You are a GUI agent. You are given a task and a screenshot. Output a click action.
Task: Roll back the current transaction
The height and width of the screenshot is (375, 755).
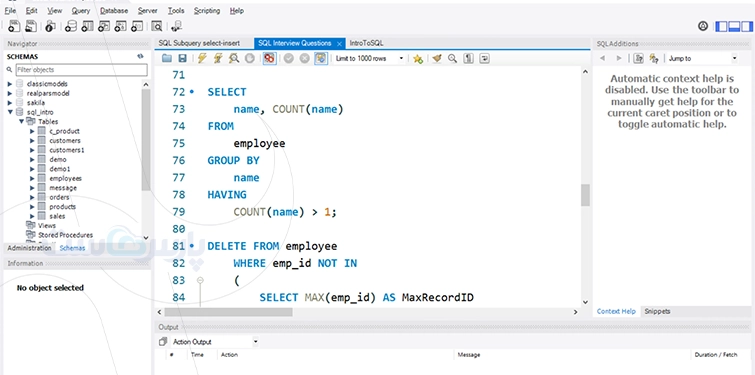click(x=304, y=59)
